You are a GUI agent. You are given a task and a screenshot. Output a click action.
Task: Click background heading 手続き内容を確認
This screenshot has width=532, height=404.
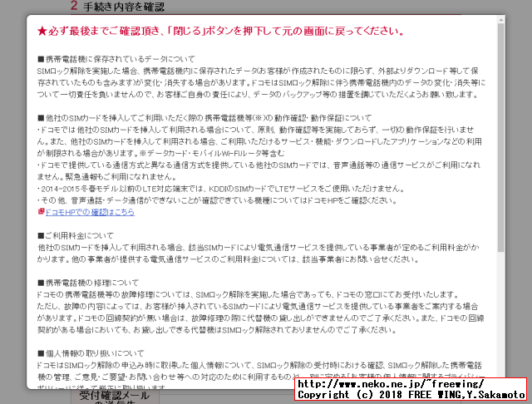(x=124, y=7)
